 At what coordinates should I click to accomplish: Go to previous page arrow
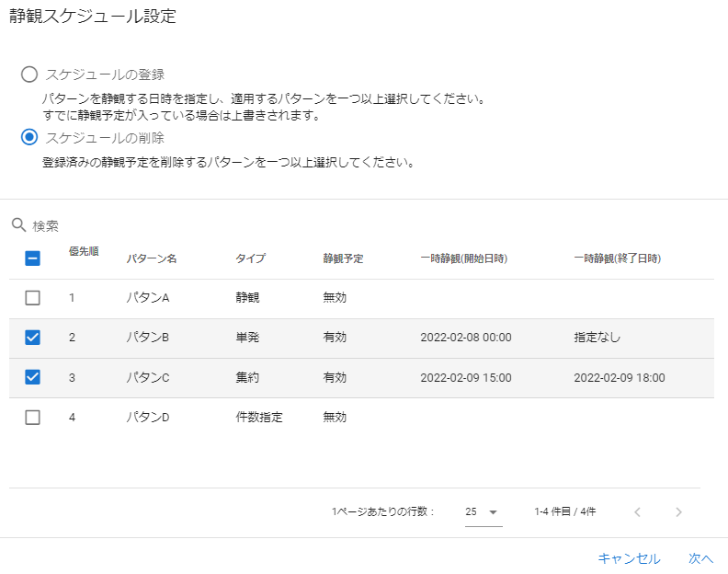637,511
